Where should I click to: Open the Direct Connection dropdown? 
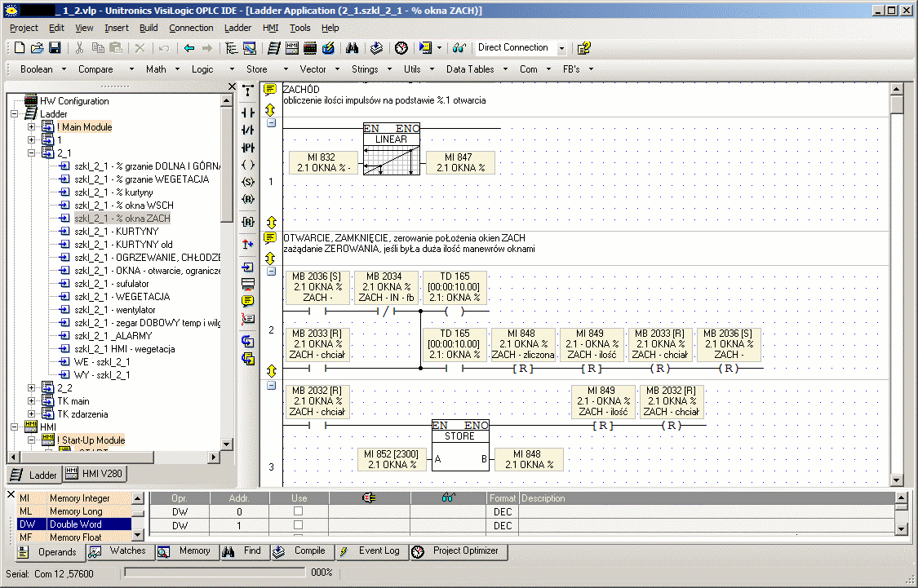pyautogui.click(x=561, y=49)
